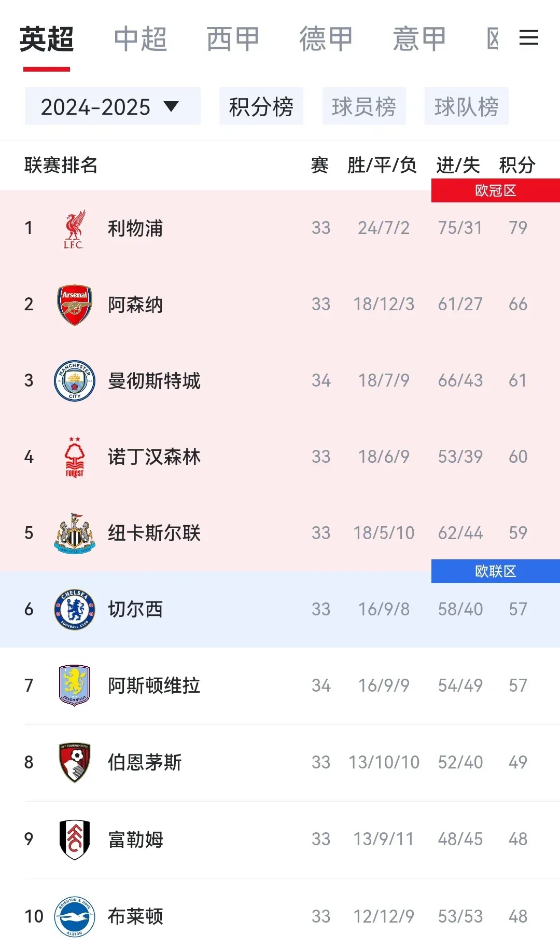Click the red 欧冠区 zone banner
Viewport: 560px width, 948px height.
(495, 190)
